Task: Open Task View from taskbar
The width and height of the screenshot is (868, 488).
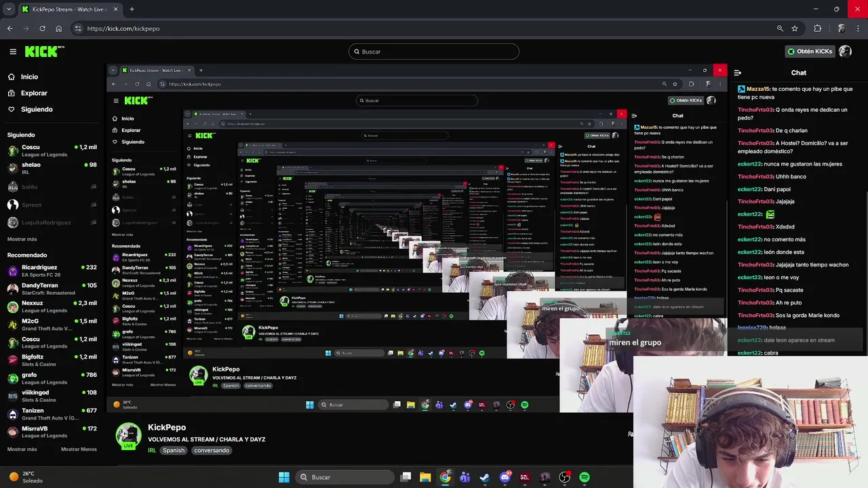Action: [406, 477]
